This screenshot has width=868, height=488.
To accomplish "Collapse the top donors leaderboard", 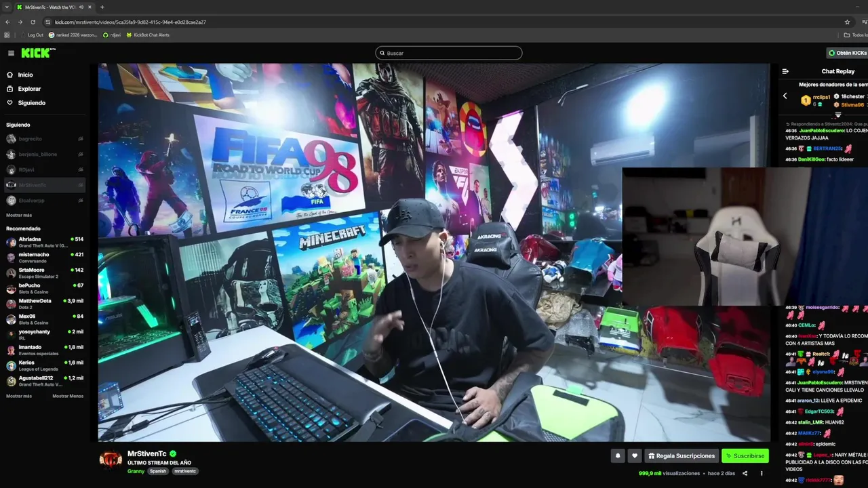I will pos(838,115).
